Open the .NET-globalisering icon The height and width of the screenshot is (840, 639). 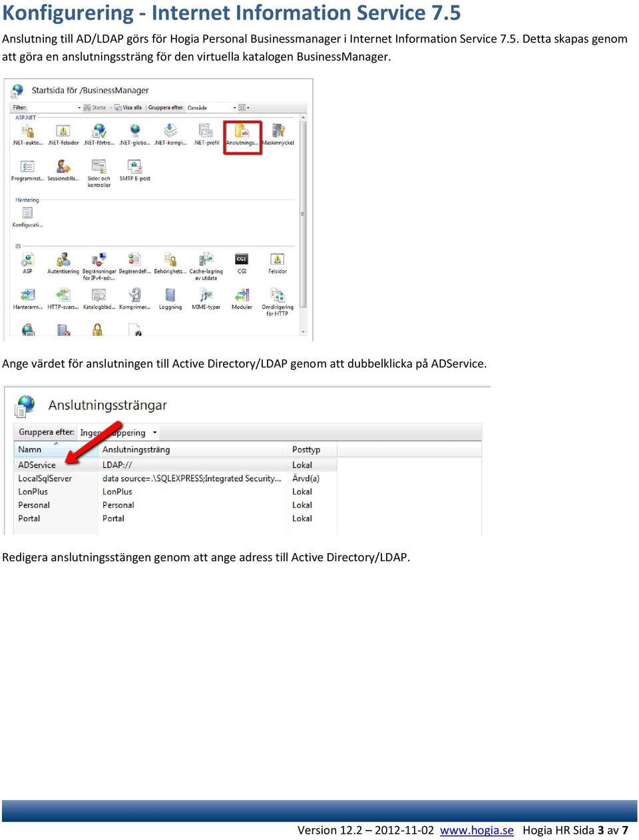pos(134,134)
